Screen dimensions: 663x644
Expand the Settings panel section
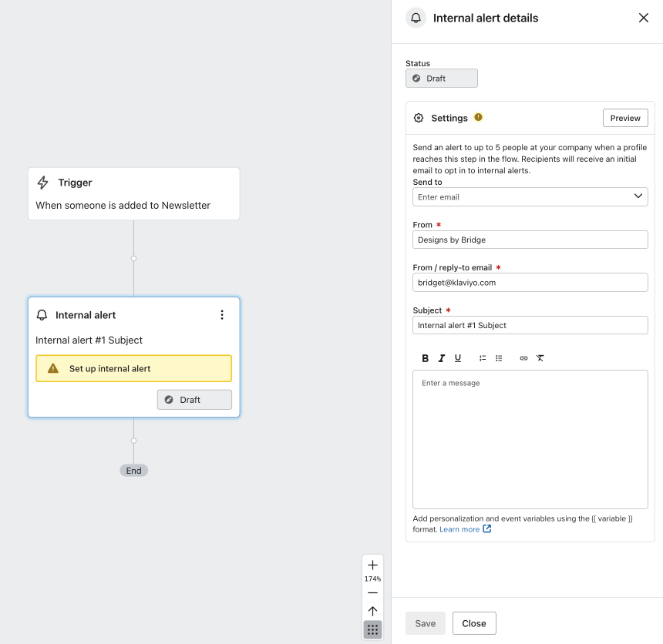point(449,118)
